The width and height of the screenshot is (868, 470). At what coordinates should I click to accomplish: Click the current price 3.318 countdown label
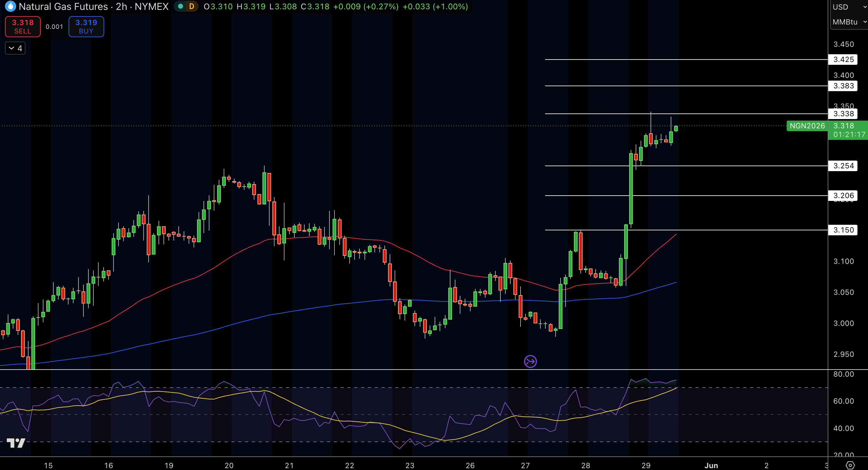click(848, 130)
